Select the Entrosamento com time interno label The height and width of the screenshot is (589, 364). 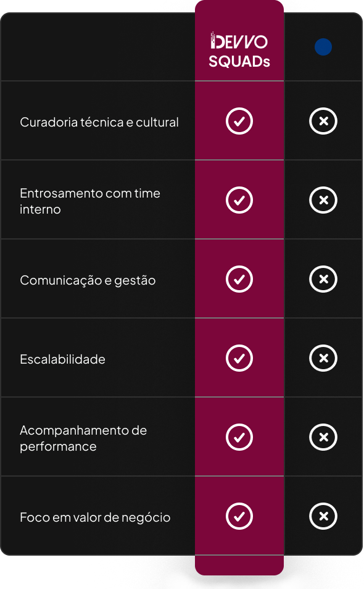[90, 201]
